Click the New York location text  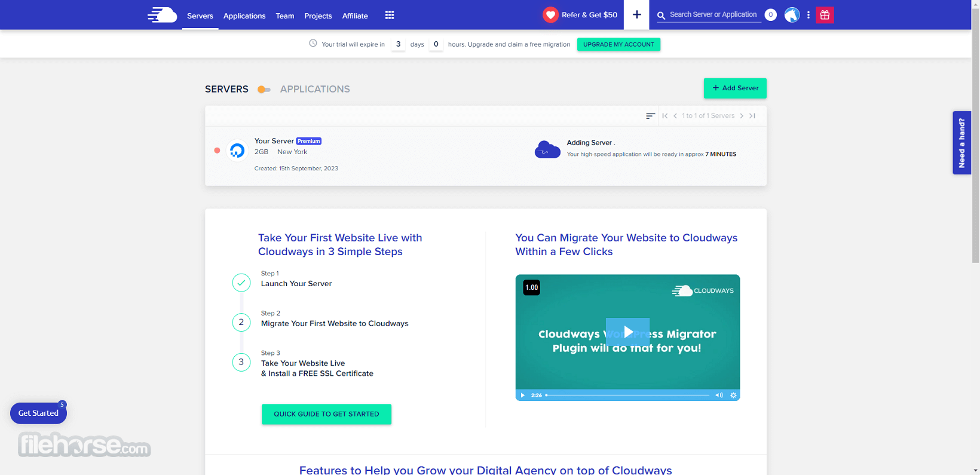point(292,152)
